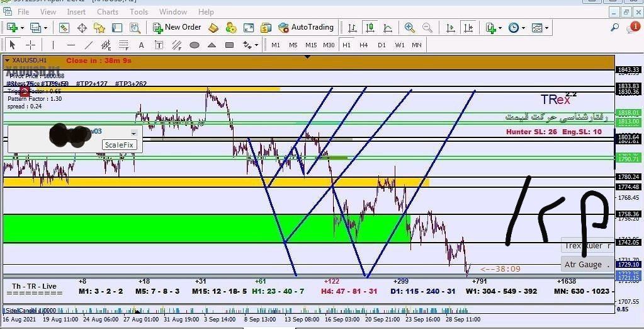Open the Market Watch panel icon

click(64, 28)
